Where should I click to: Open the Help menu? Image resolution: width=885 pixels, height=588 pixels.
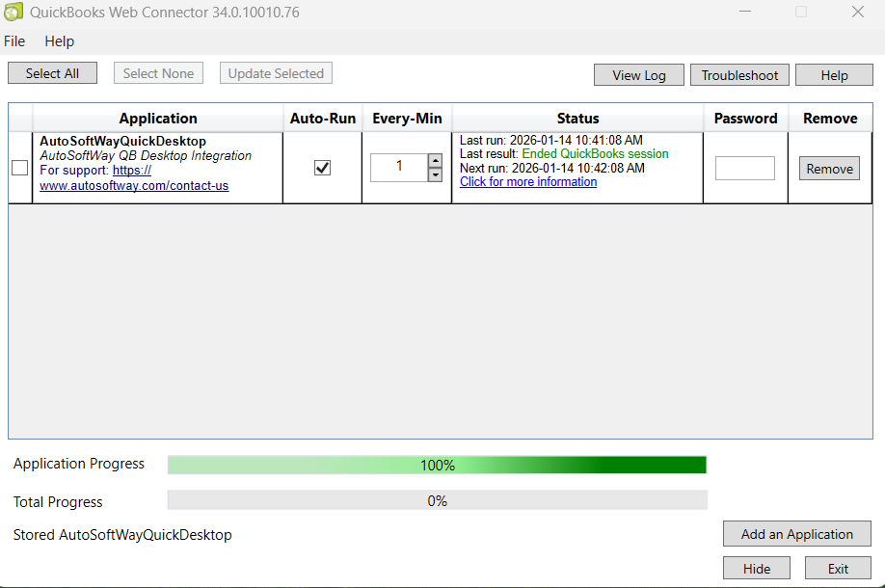coord(59,41)
